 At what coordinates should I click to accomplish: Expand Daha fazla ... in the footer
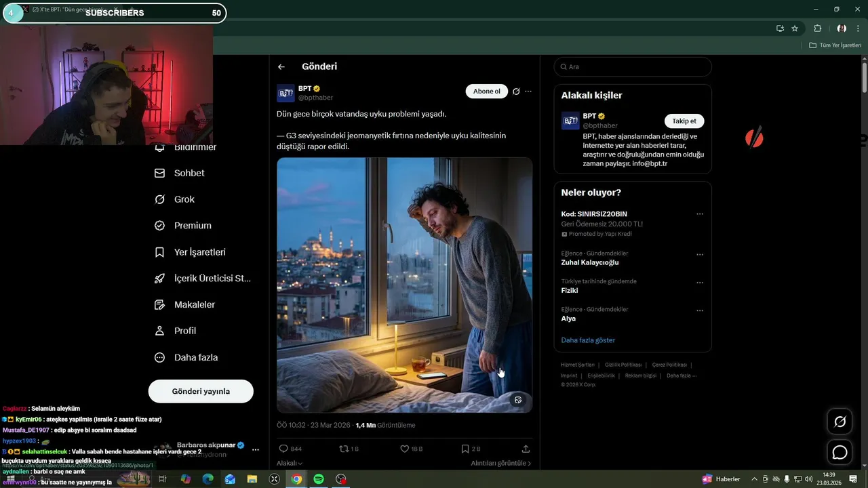click(681, 375)
